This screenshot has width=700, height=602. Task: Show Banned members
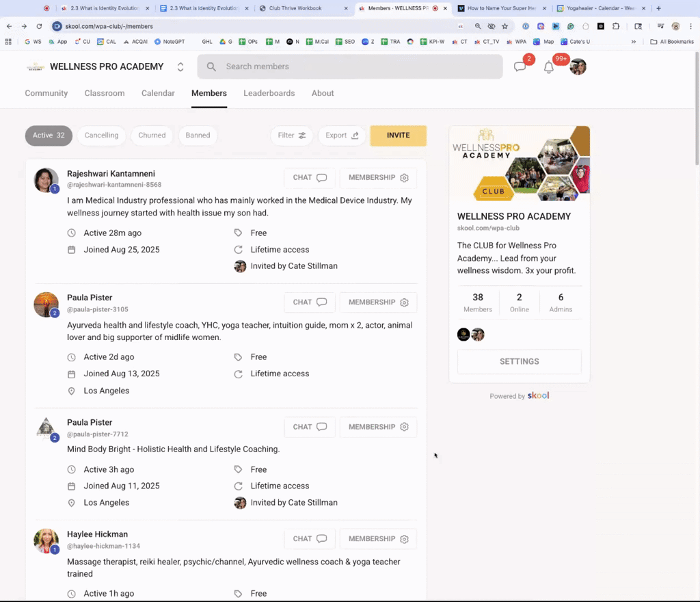(x=198, y=135)
